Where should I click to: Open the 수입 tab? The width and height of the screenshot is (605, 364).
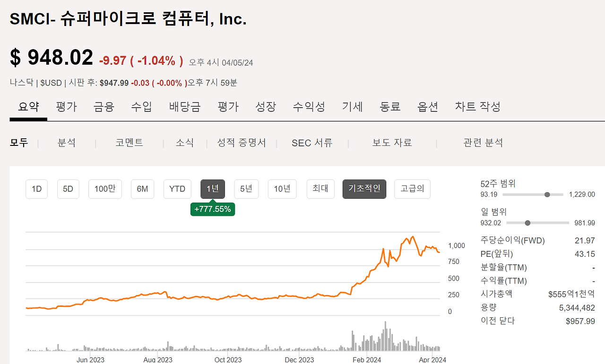click(141, 107)
